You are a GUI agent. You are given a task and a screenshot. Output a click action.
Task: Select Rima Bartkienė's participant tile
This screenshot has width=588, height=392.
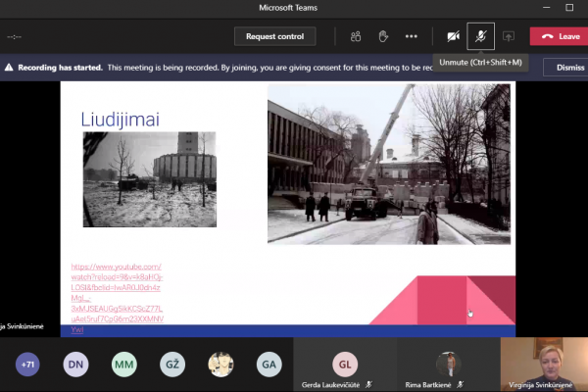click(x=449, y=365)
